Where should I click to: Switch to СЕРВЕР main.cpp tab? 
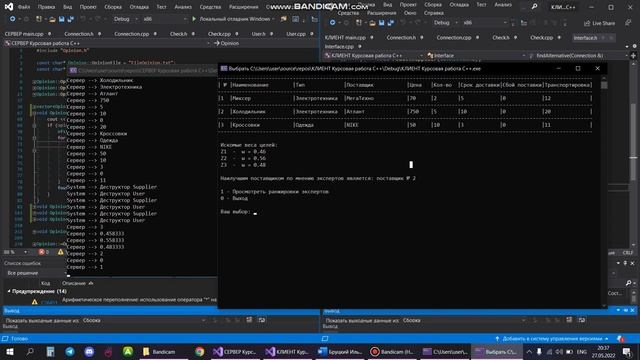click(x=24, y=34)
